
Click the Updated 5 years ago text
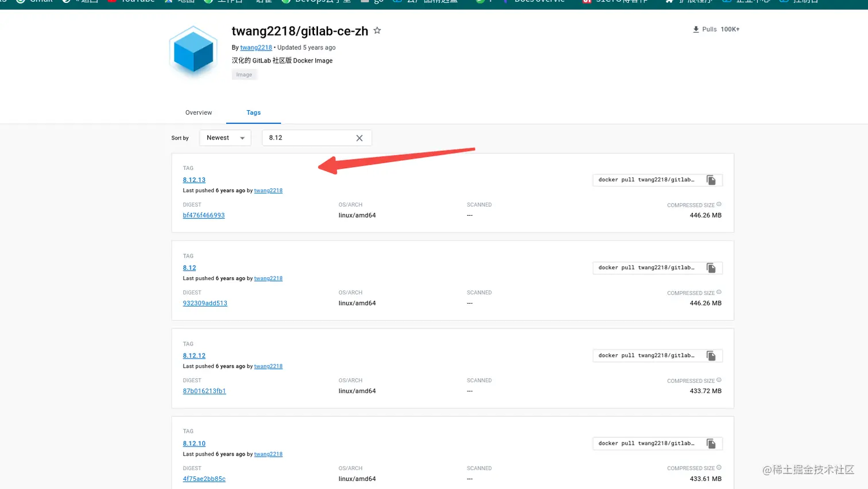(307, 48)
